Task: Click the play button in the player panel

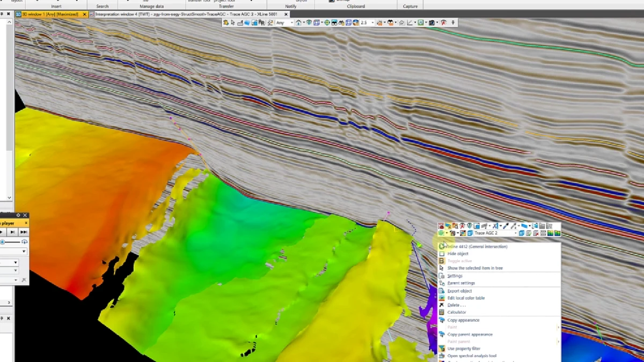Action: 2,232
